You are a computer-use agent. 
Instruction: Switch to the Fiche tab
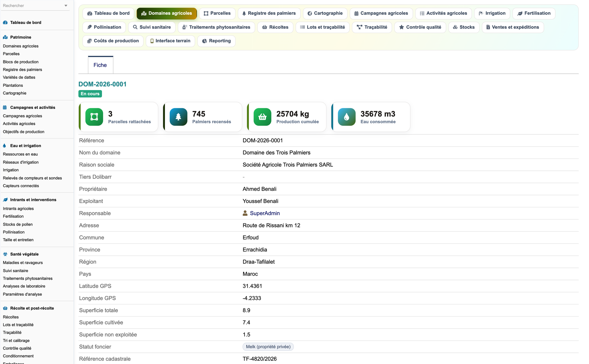[x=100, y=65]
